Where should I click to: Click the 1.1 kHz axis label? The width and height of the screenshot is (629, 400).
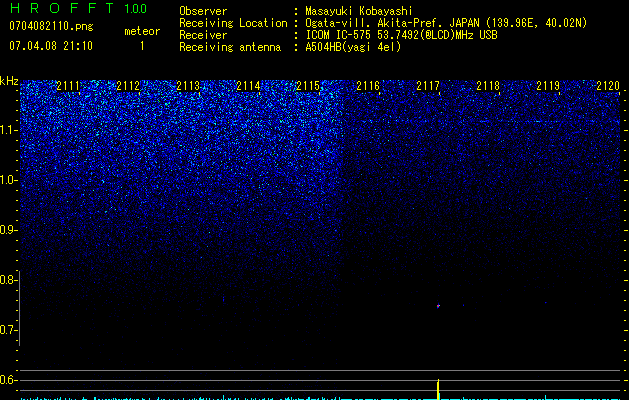8,130
